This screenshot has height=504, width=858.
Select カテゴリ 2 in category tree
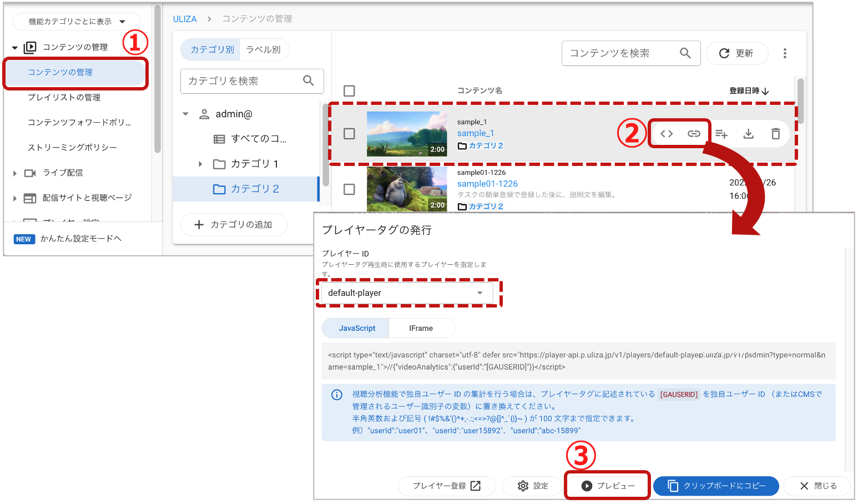pos(246,189)
